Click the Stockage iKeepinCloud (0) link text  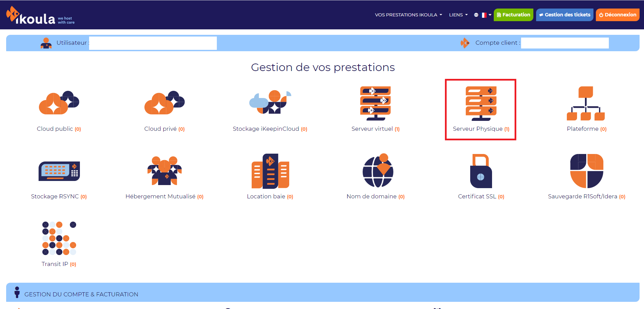(270, 129)
